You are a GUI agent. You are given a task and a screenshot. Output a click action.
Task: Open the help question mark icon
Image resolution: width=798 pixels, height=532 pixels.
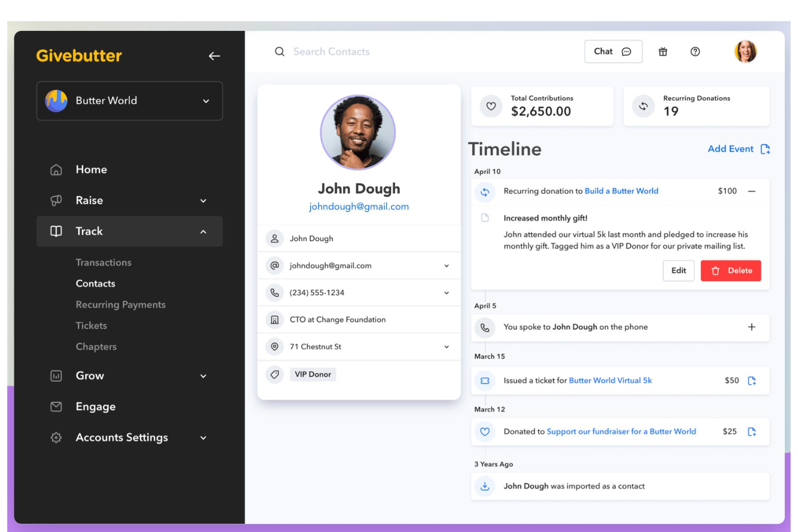click(695, 51)
